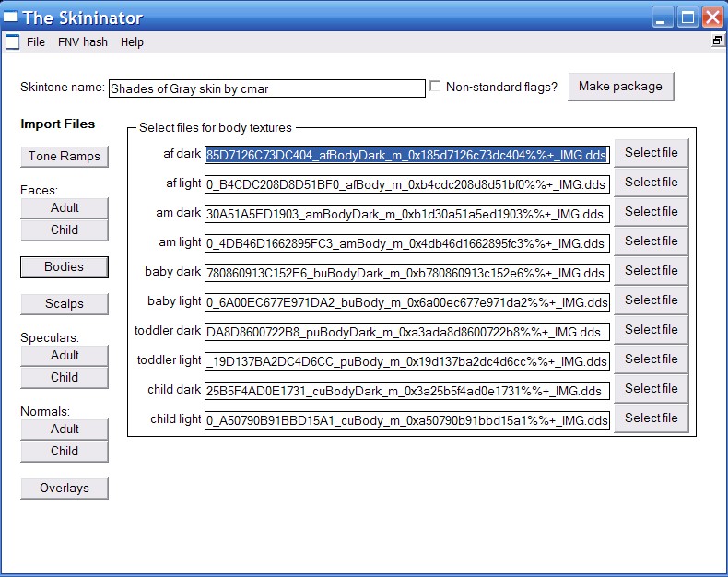The image size is (728, 577).
Task: Select file for child dark texture
Action: click(x=651, y=389)
